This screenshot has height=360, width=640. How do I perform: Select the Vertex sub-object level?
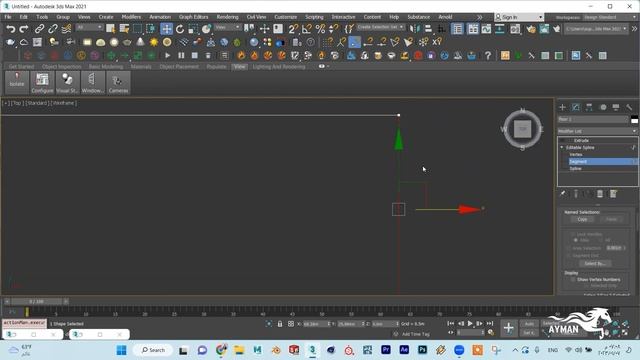[576, 155]
